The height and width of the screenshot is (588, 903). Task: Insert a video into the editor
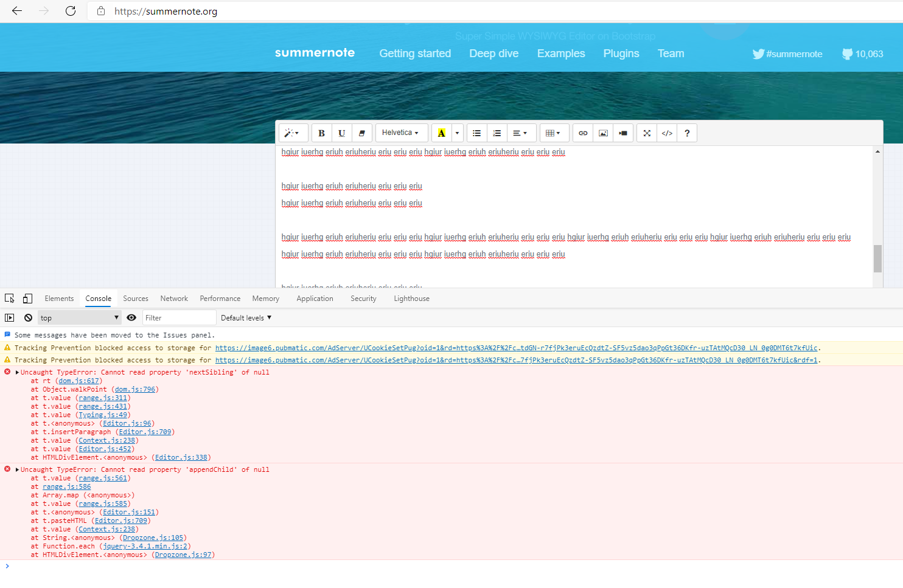623,133
